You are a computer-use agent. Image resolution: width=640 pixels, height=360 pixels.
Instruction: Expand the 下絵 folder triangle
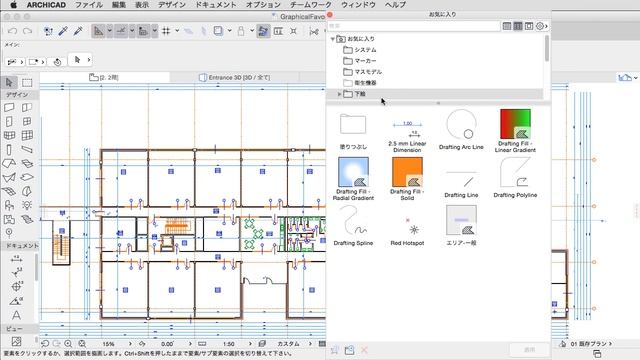[339, 94]
